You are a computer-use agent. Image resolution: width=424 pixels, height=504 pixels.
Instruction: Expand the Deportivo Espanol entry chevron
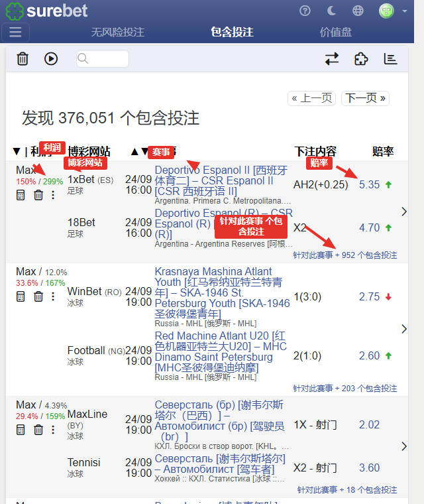(x=404, y=212)
